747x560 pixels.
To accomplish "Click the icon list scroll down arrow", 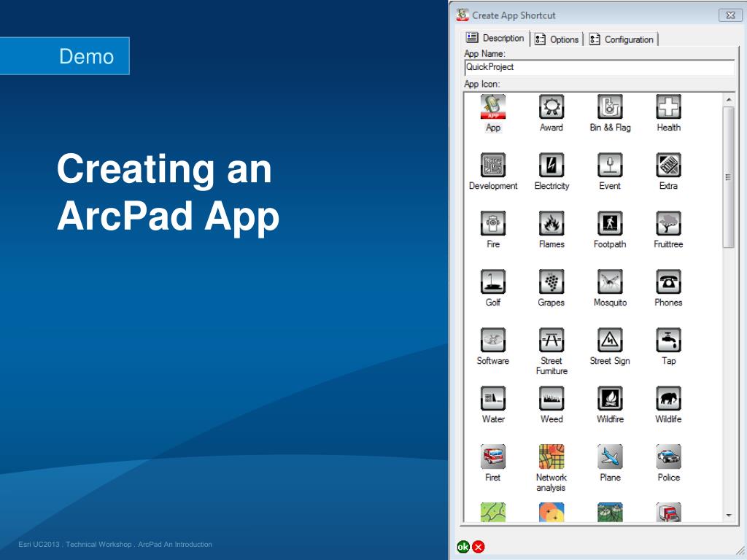I will (729, 516).
